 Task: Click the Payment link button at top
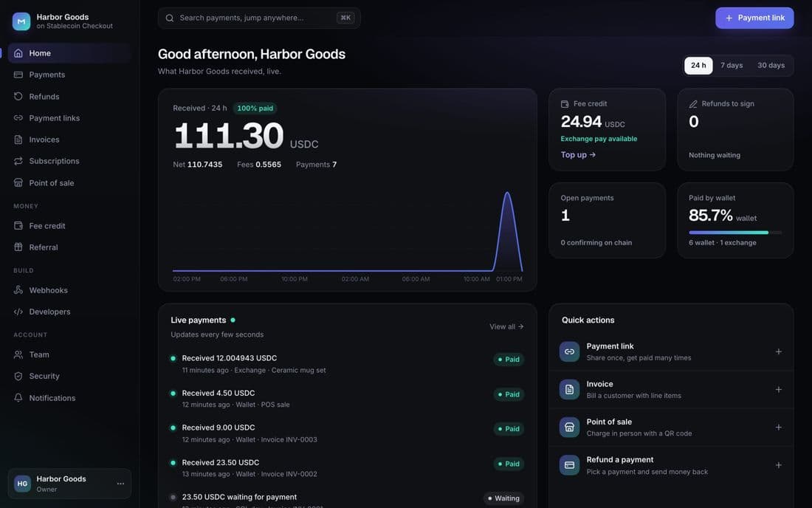pyautogui.click(x=754, y=18)
